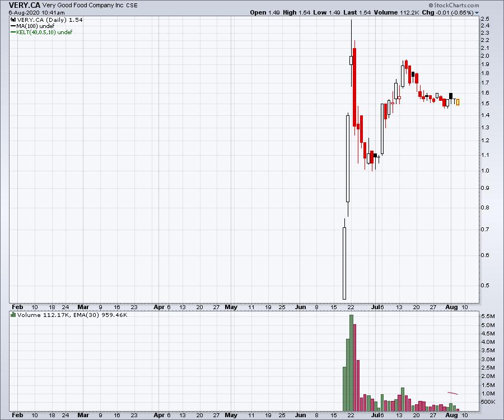Click the first tall white candlestick near 0.5

click(x=344, y=262)
